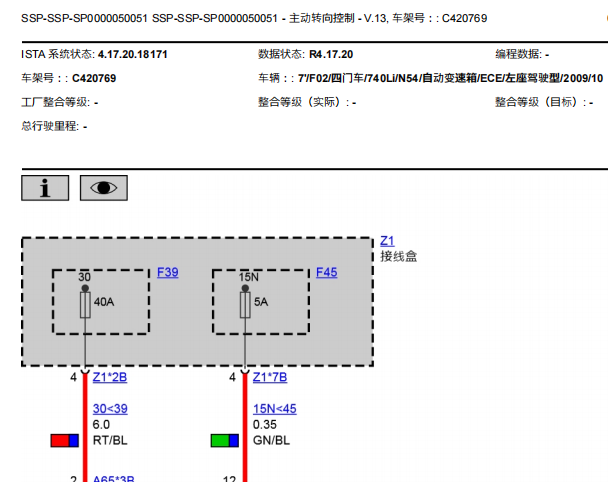Open the A65*3B connector link

[114, 479]
